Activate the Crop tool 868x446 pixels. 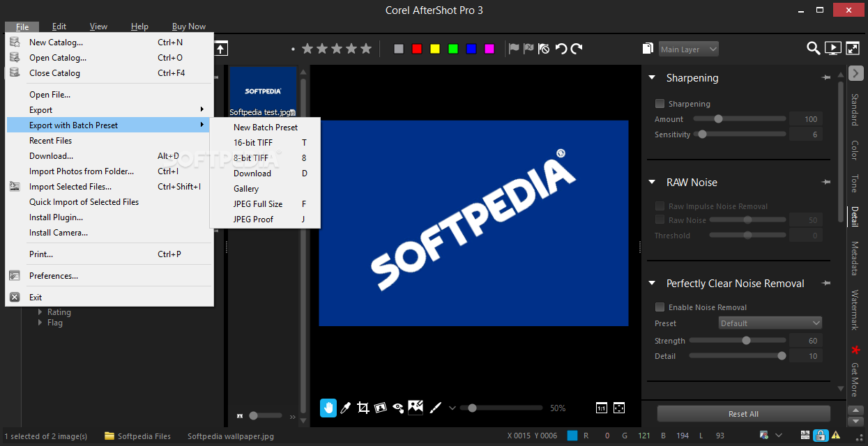point(363,408)
